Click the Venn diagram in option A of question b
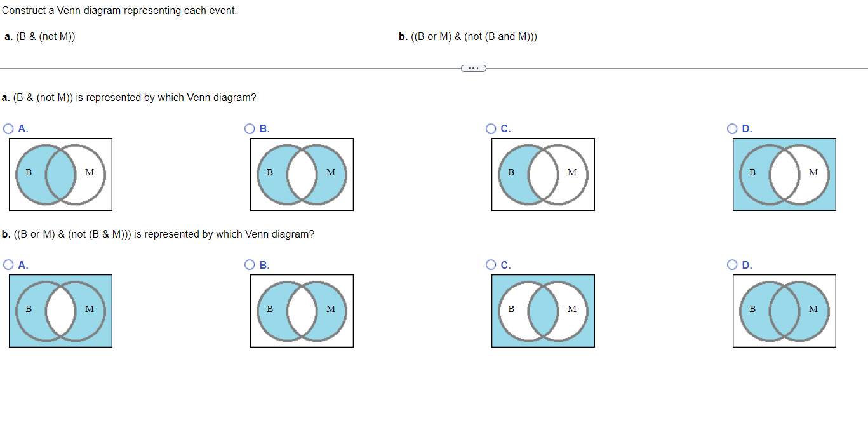868x446 pixels. coord(60,310)
